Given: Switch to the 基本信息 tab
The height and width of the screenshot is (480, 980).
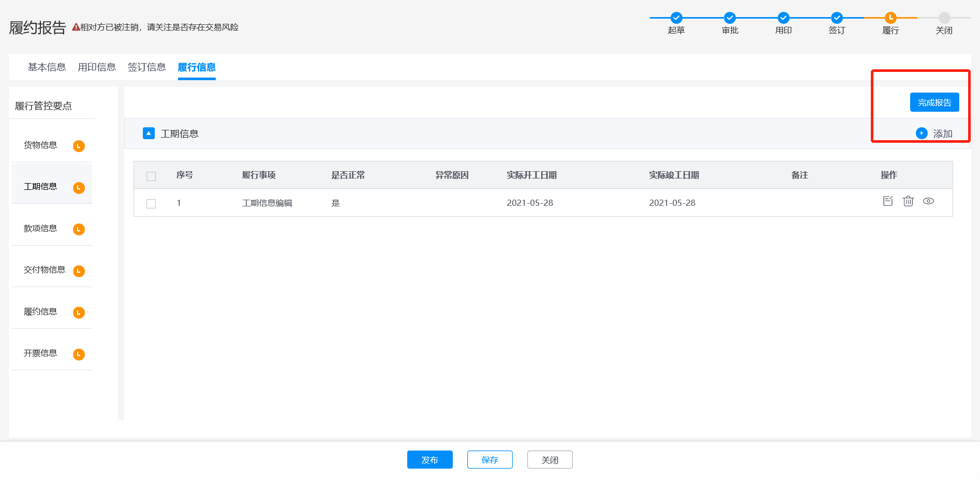Looking at the screenshot, I should (47, 67).
